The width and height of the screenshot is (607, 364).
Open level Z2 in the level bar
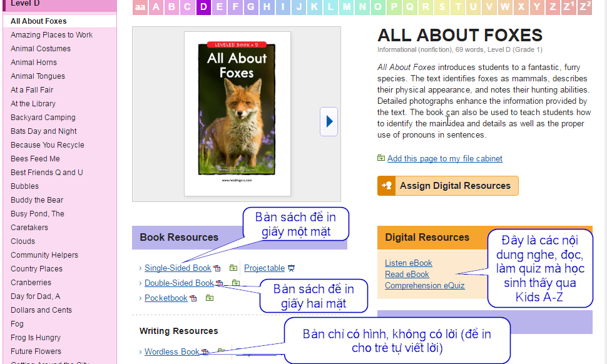coord(584,8)
